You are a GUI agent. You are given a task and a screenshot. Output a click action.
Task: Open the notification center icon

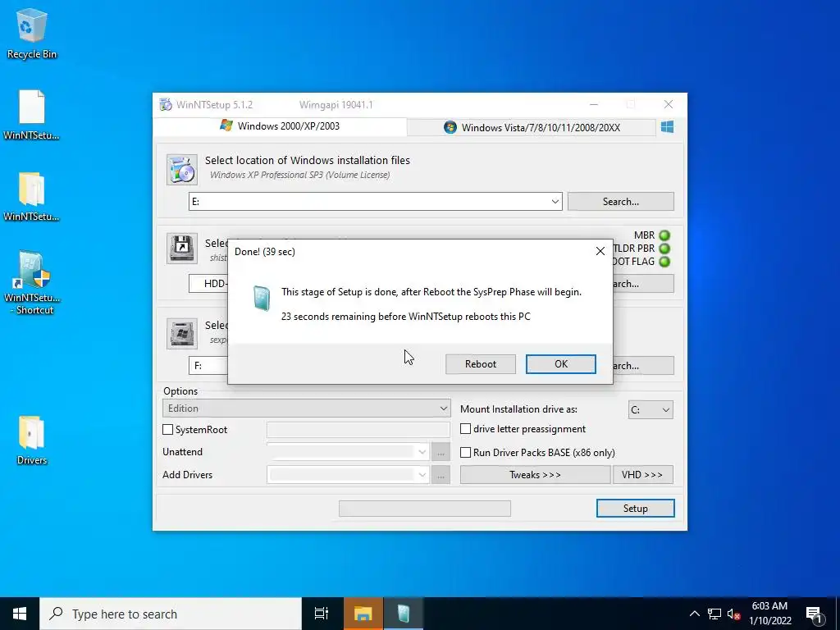pos(815,614)
